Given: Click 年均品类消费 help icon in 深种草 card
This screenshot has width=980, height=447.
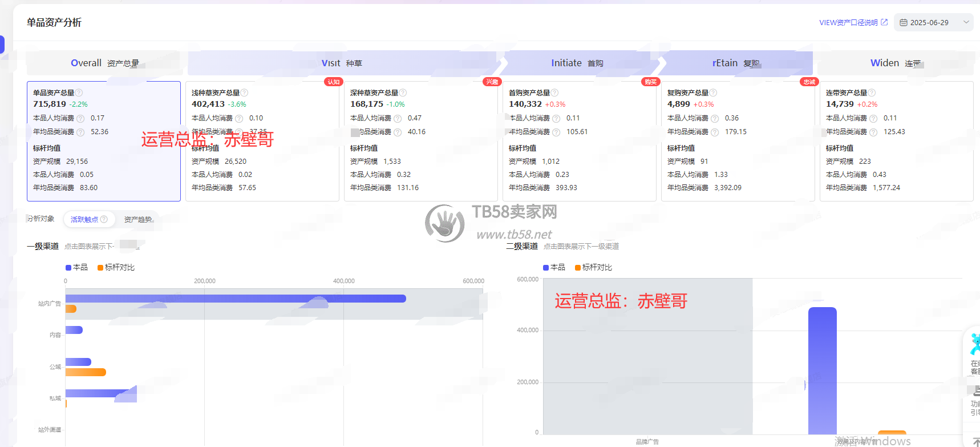Looking at the screenshot, I should (398, 132).
